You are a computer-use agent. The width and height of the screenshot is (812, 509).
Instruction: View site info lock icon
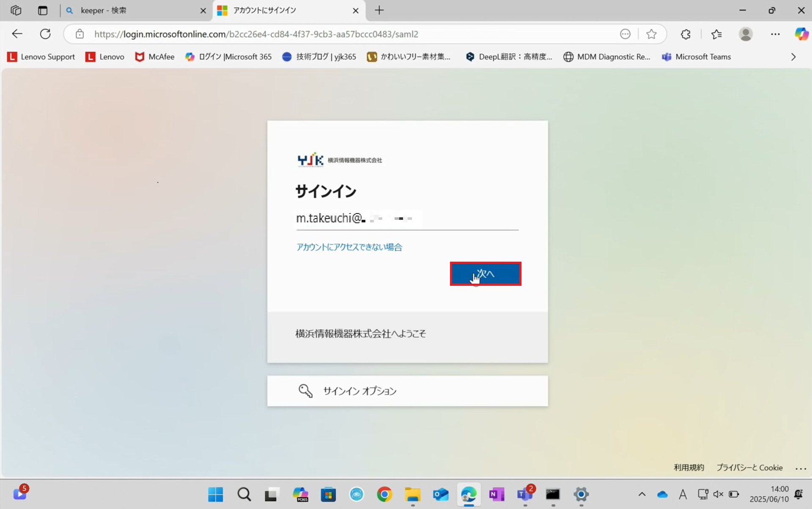80,34
